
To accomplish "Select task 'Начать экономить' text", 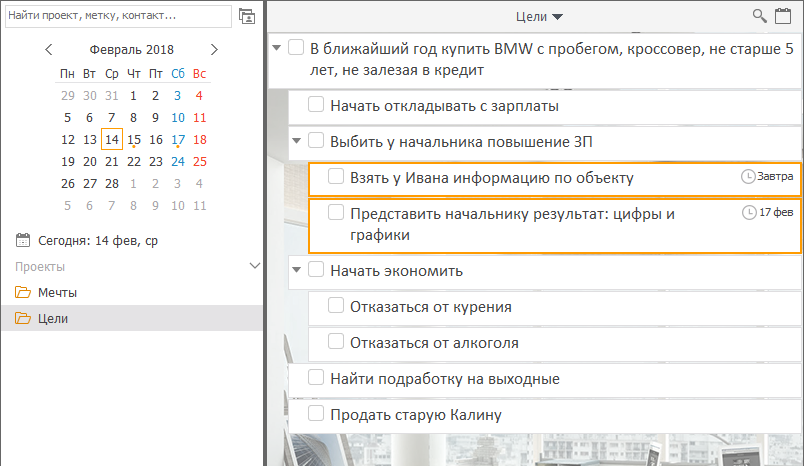I will tap(396, 271).
